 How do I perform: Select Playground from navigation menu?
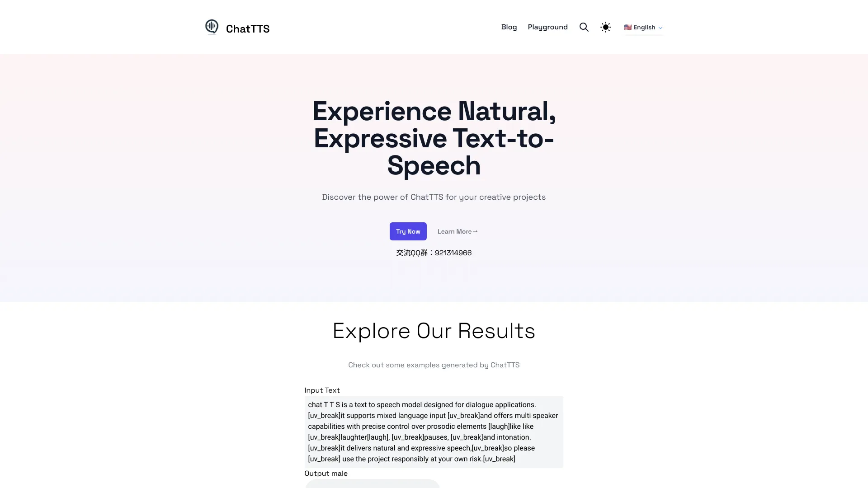[x=548, y=27]
